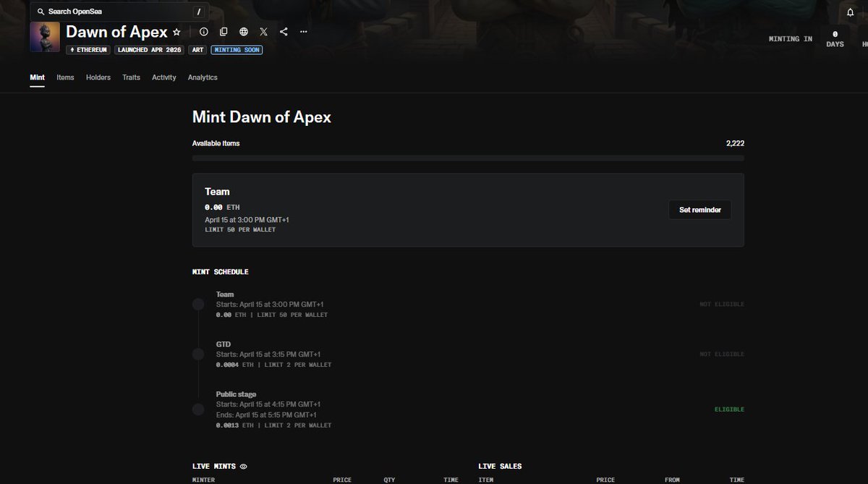Click the ITEM column header in Live Sales
Viewport: 868px width, 484px height.
(486, 480)
